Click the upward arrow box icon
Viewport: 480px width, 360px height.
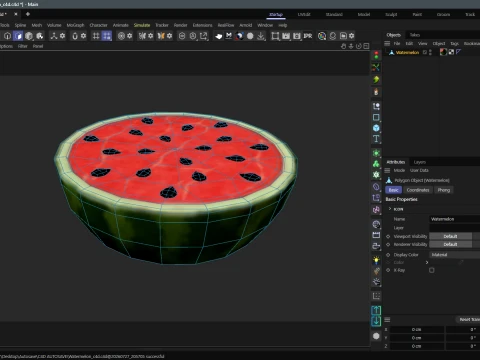pos(376,310)
